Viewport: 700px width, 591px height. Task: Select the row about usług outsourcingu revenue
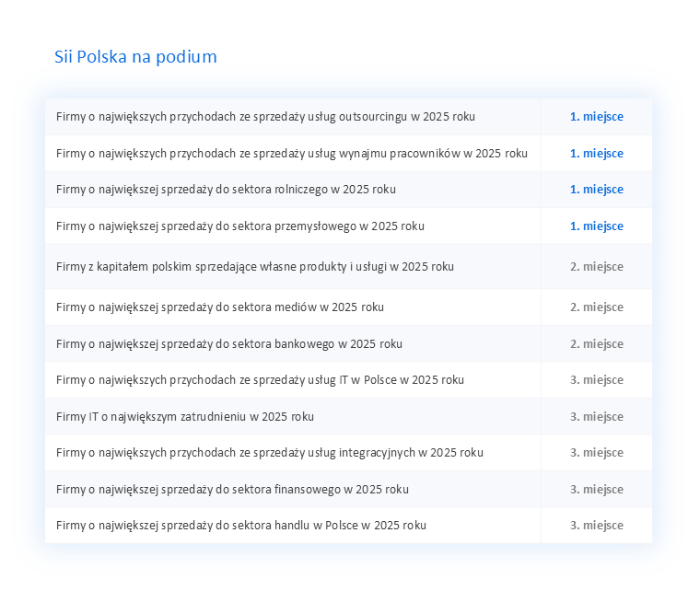348,117
